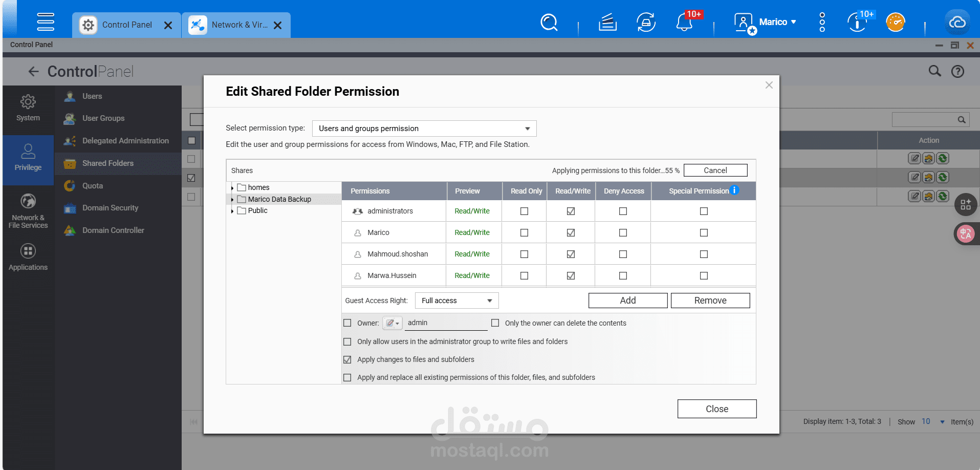Screen dimensions: 980x470
Task: Close the Edit Shared Folder Permission dialog X
Action: point(769,85)
